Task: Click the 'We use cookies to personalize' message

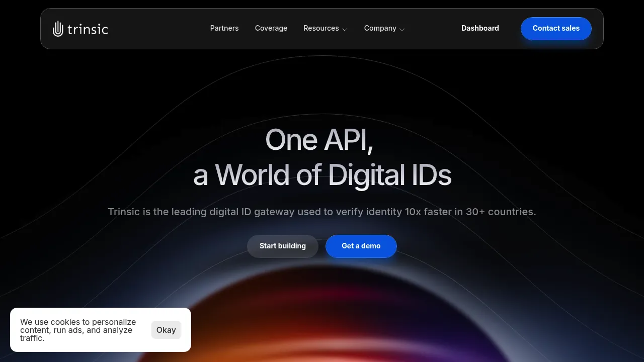Action: (x=78, y=330)
